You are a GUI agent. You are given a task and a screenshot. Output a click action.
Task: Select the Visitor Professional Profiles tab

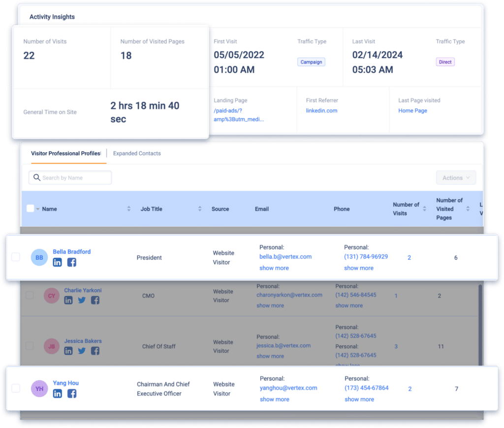tap(66, 153)
